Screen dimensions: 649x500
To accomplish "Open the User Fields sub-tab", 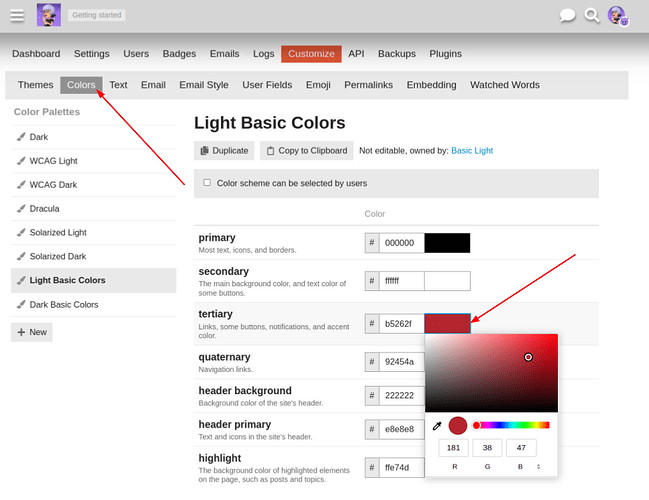I will 267,85.
